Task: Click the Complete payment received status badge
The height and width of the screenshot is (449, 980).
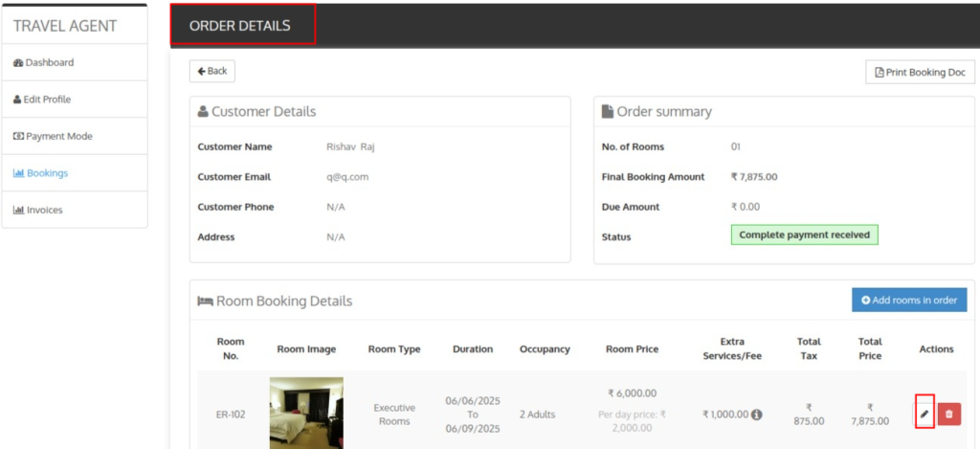Action: (x=804, y=236)
